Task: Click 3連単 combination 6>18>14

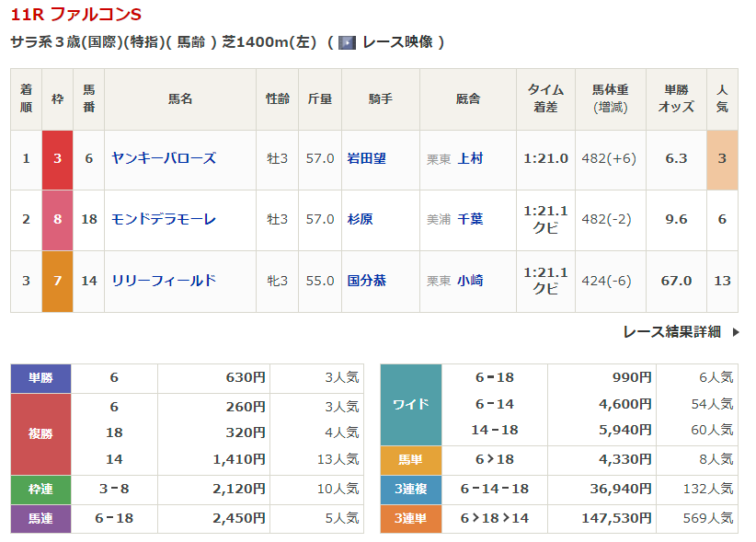Action: (x=495, y=518)
